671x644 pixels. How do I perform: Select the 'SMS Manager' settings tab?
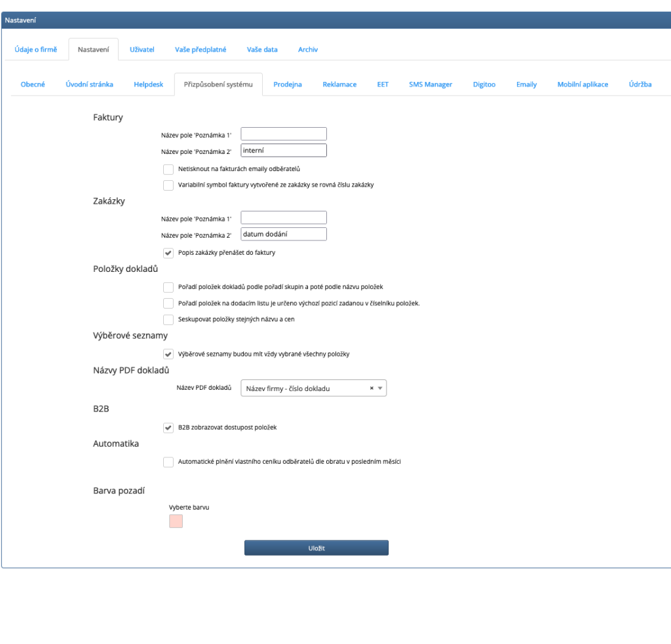(x=431, y=85)
